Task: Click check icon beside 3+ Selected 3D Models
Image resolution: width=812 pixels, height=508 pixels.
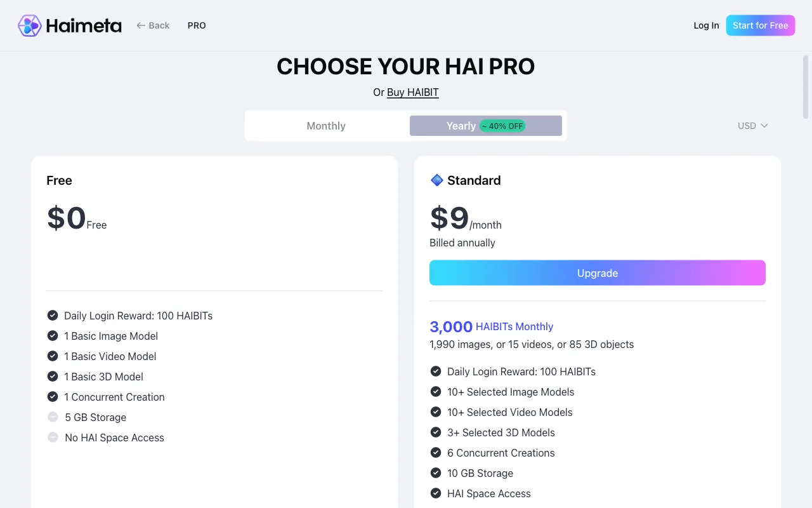Action: click(x=436, y=432)
